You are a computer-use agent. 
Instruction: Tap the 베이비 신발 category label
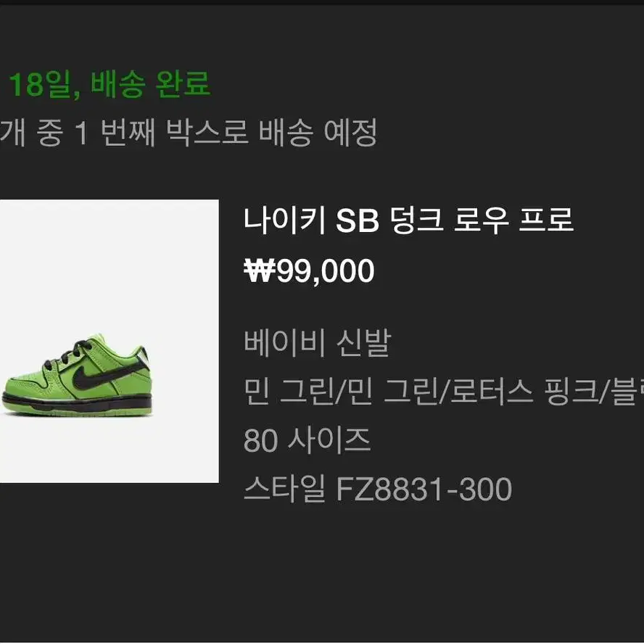(317, 342)
